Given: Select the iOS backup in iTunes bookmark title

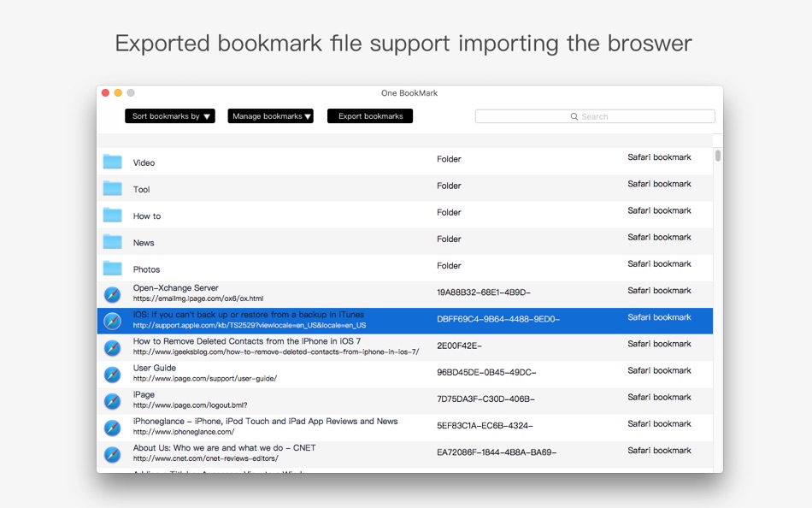Looking at the screenshot, I should tap(249, 315).
